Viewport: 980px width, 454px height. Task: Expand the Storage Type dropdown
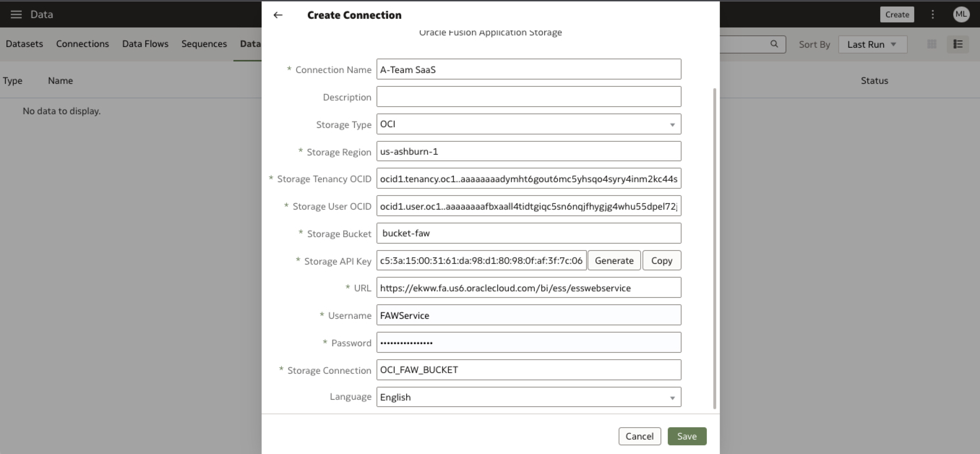coord(672,124)
